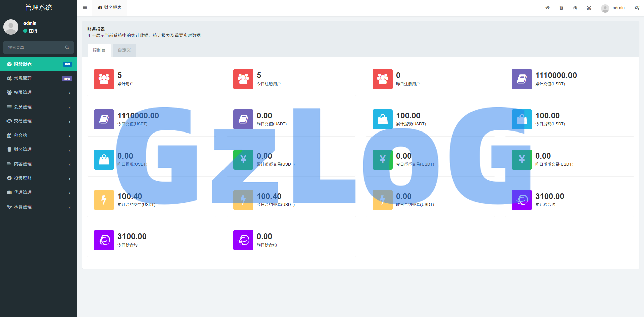Open the settings gears icon at top right

637,8
